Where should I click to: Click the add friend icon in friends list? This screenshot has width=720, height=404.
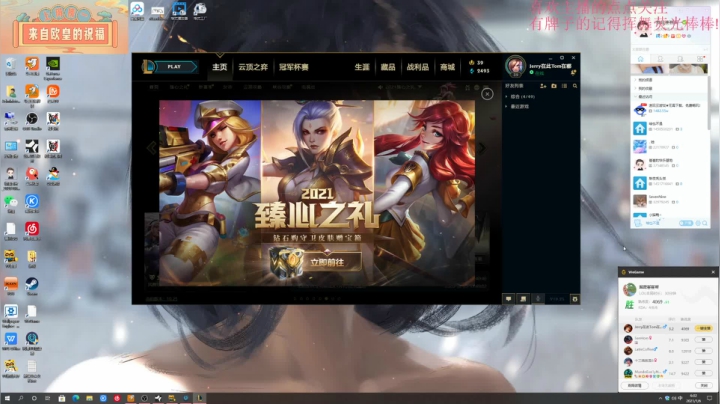[543, 86]
